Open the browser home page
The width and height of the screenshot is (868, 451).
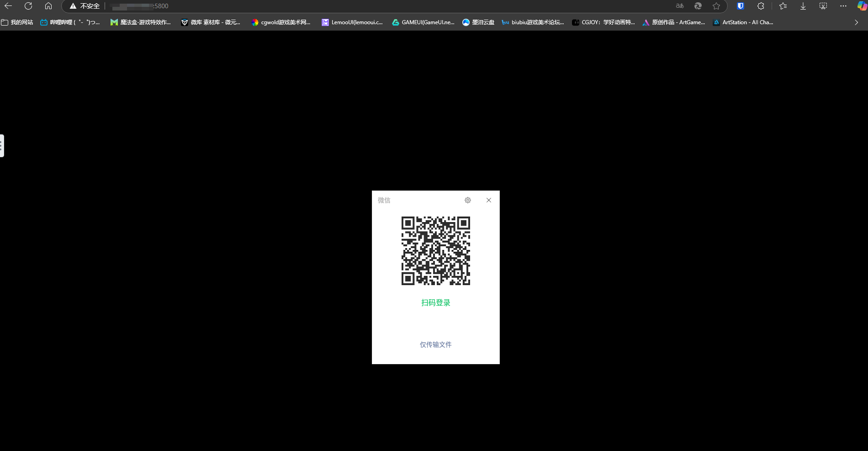coord(48,6)
